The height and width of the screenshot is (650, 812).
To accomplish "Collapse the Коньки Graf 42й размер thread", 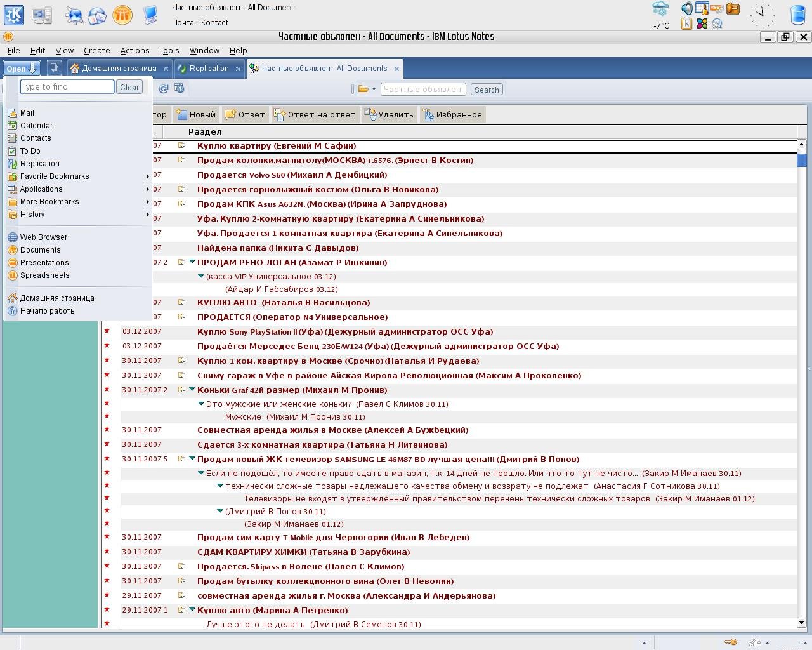I will point(192,390).
